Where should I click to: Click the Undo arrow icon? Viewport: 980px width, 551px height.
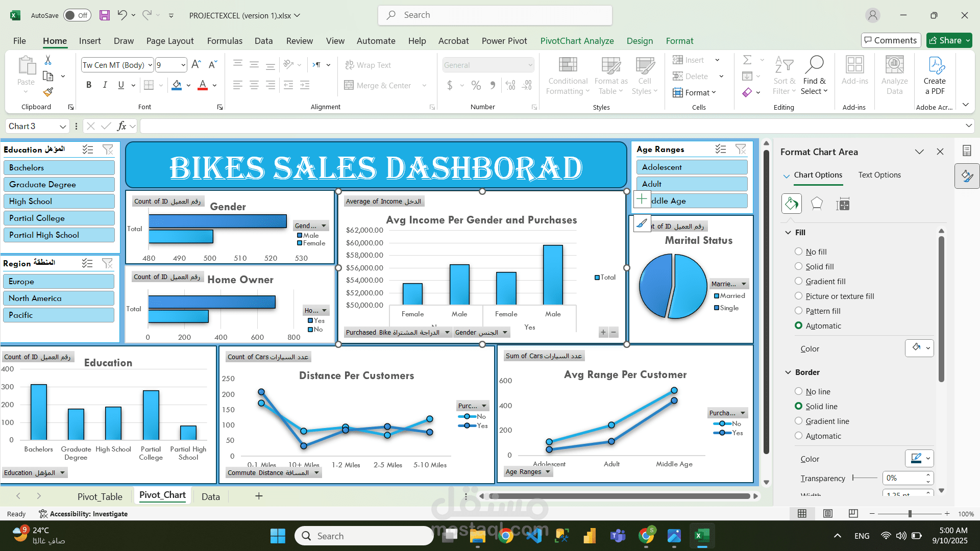pos(122,15)
